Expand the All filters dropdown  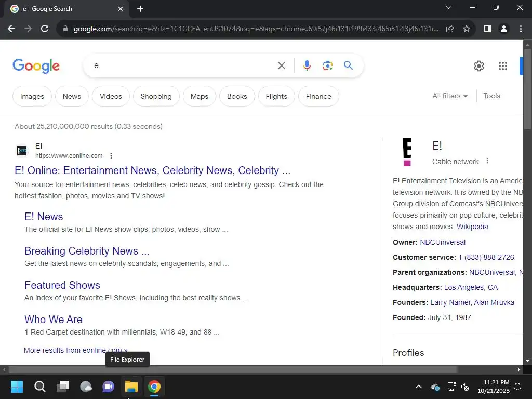pos(450,96)
